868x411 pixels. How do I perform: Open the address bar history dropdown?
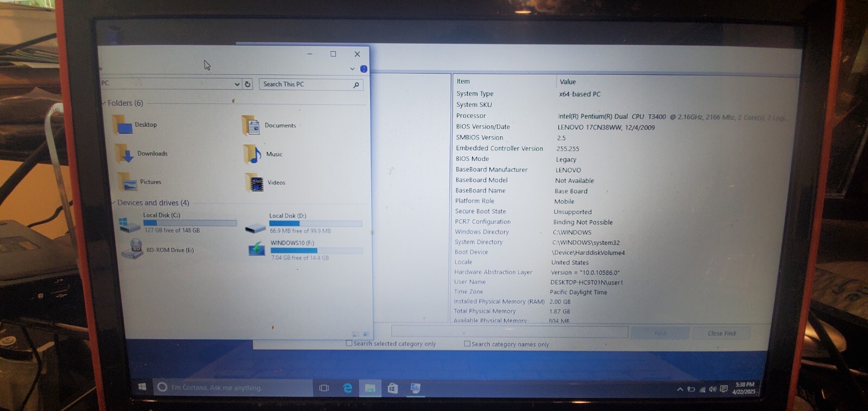[x=237, y=84]
